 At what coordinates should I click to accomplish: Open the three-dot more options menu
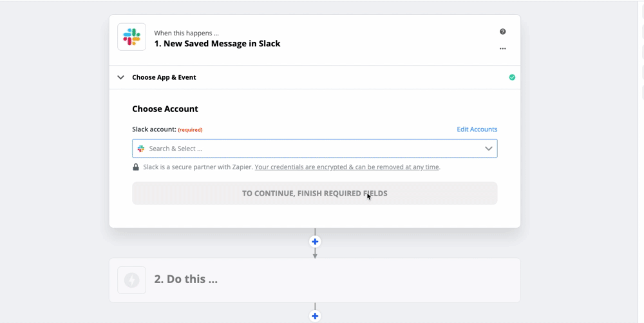[502, 49]
